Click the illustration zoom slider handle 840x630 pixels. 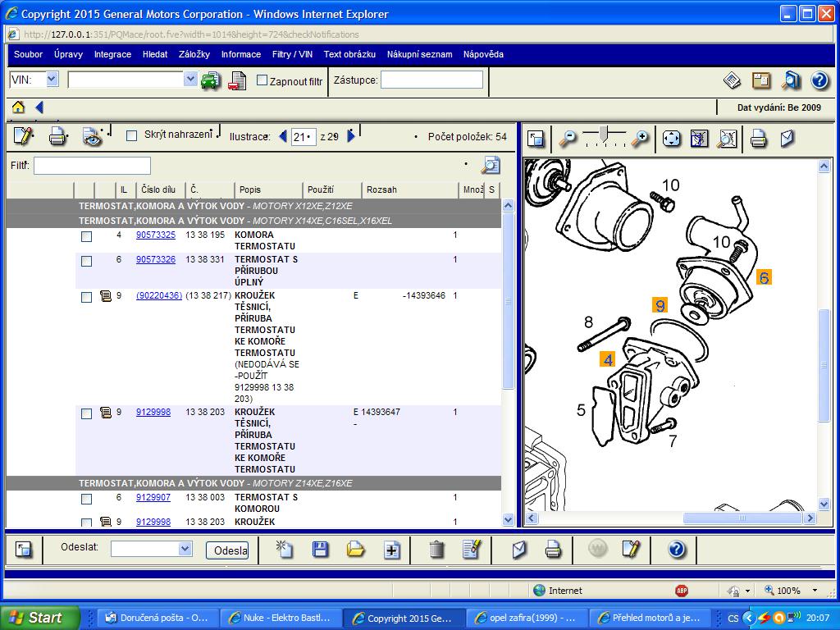coord(605,133)
